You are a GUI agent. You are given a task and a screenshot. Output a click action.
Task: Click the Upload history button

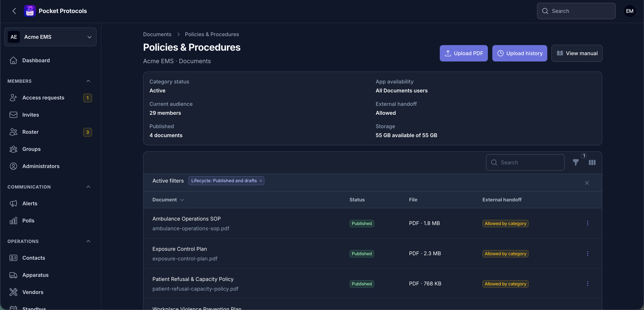(520, 53)
